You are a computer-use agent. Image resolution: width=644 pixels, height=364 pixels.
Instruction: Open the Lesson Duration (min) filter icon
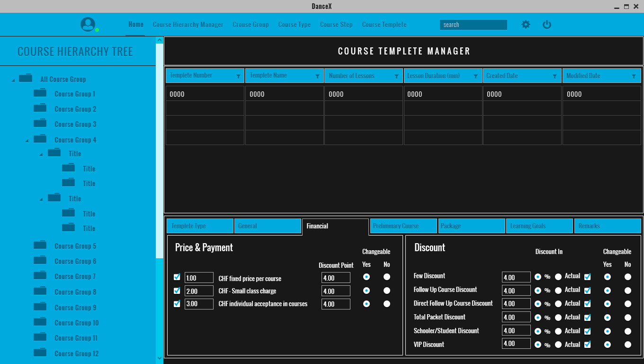click(x=475, y=76)
